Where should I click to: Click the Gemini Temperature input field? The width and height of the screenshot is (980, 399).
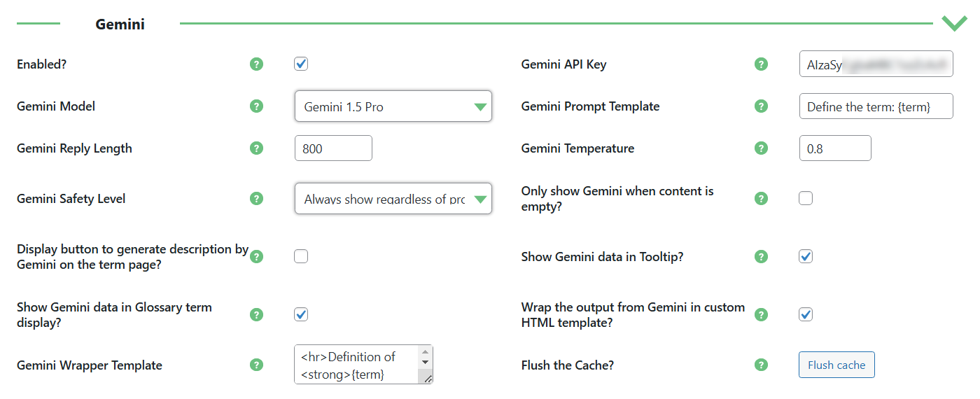pos(835,148)
